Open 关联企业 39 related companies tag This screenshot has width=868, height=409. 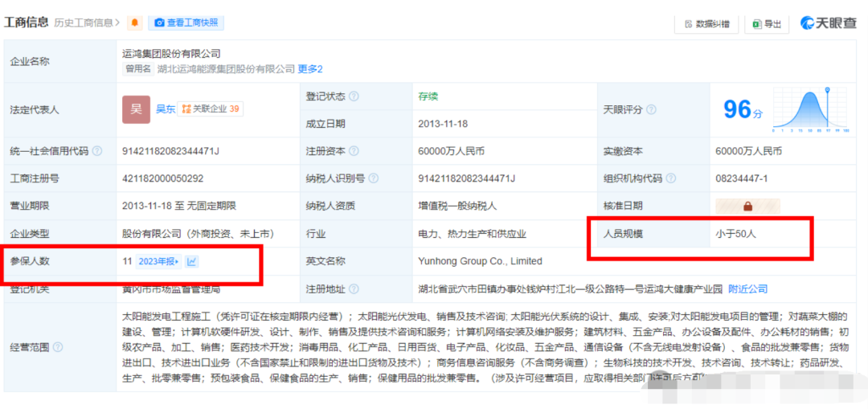click(x=211, y=108)
